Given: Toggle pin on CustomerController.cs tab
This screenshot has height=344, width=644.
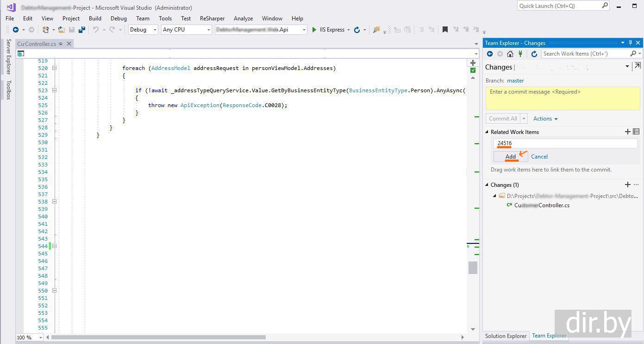Looking at the screenshot, I should pos(61,44).
